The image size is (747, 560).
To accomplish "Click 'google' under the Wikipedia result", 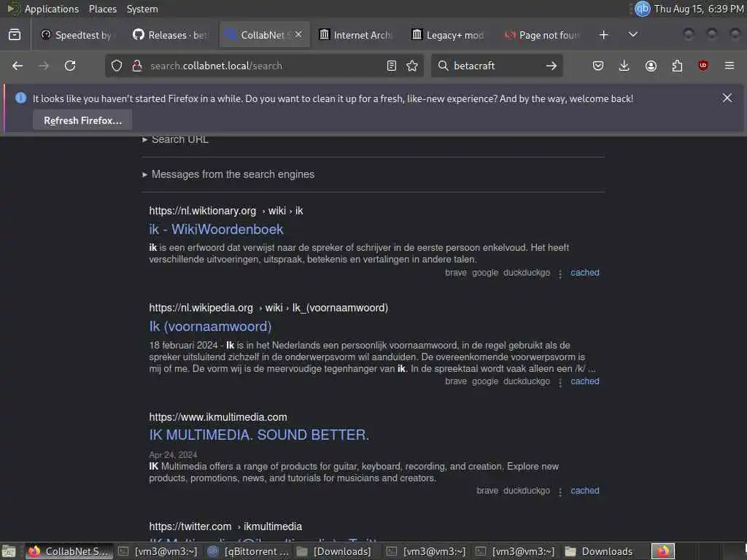I will click(485, 381).
